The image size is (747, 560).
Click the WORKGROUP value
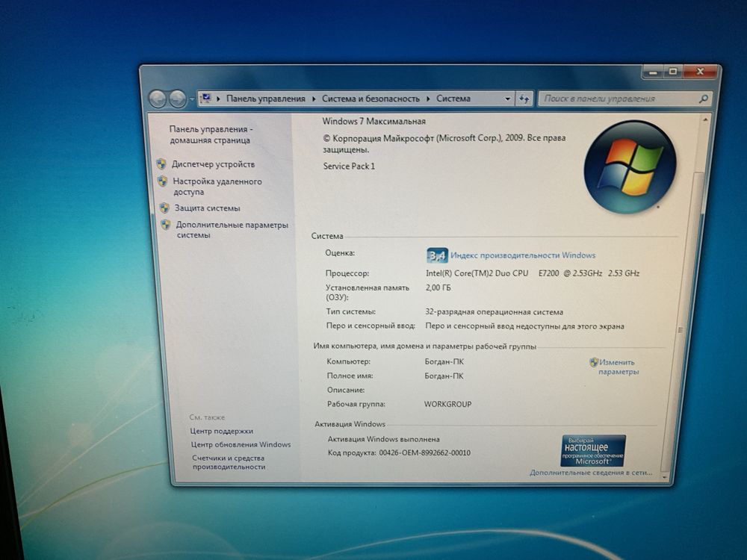coord(447,404)
